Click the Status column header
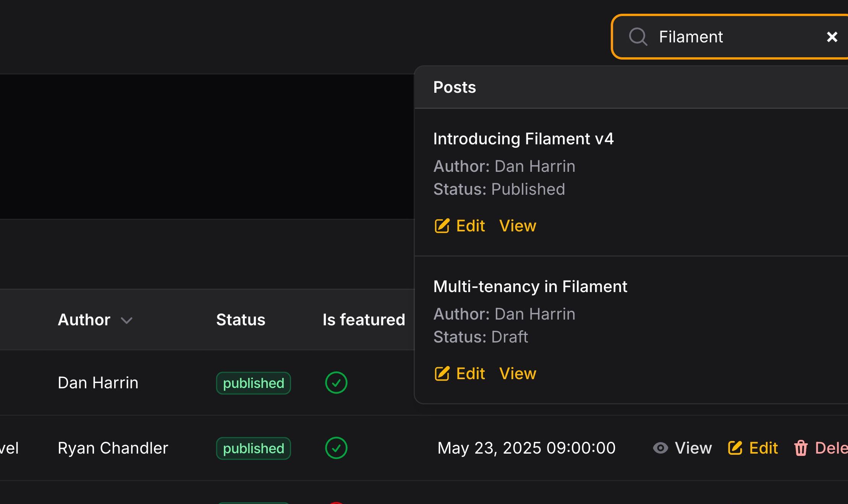848x504 pixels. pyautogui.click(x=241, y=320)
